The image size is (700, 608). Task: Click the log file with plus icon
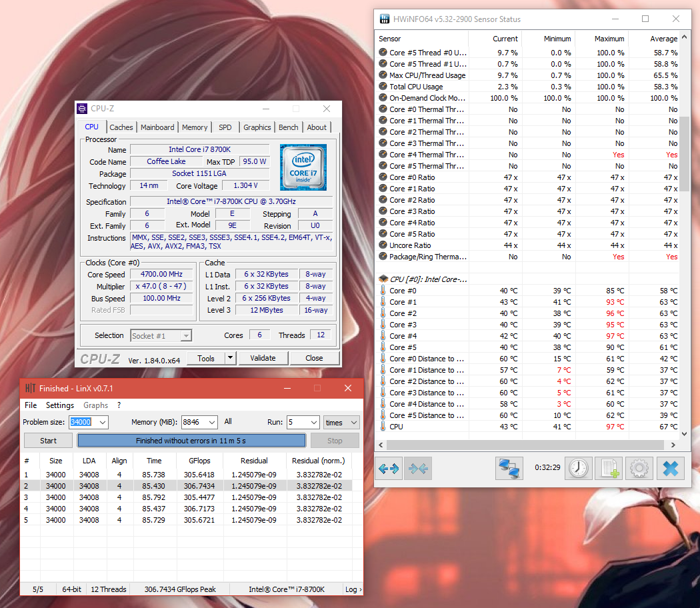click(x=609, y=468)
